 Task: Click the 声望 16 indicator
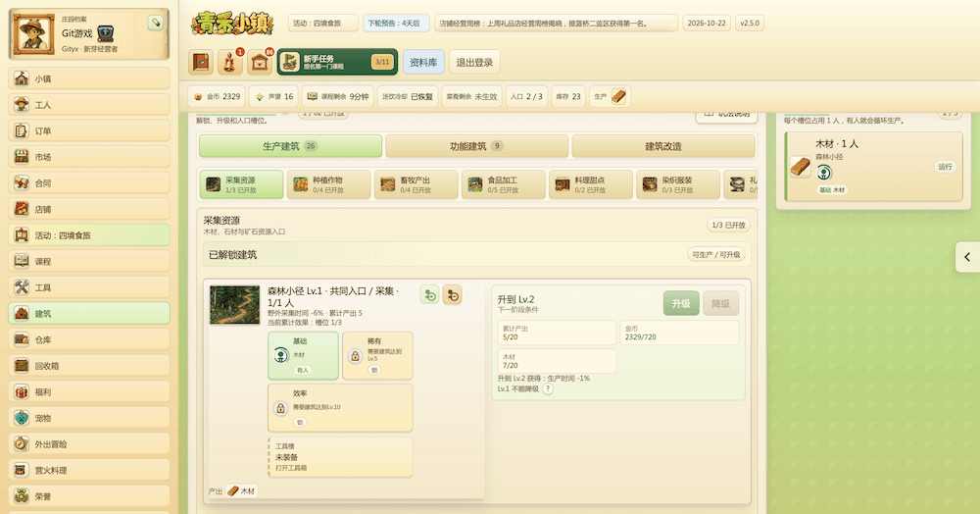click(x=273, y=96)
